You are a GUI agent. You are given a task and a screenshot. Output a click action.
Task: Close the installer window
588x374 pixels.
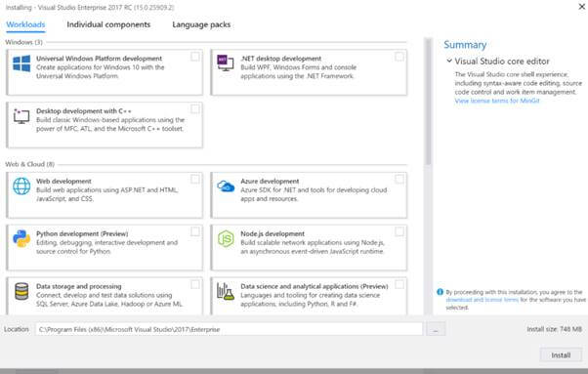581,7
